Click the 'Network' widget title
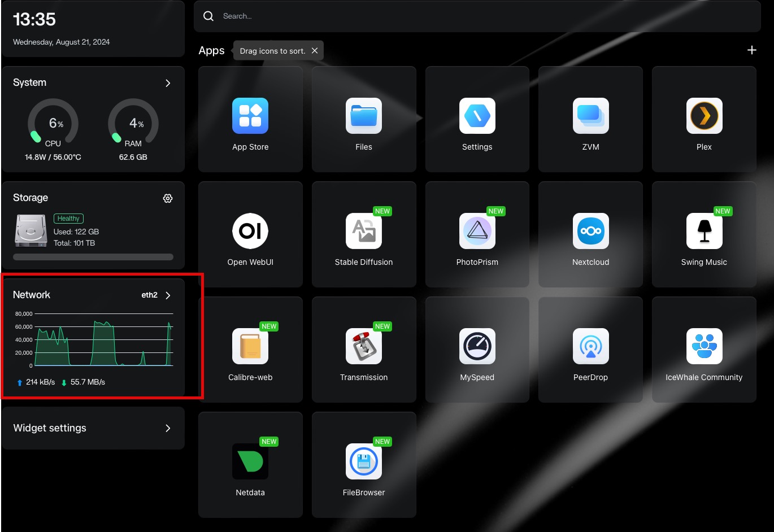 coord(32,295)
